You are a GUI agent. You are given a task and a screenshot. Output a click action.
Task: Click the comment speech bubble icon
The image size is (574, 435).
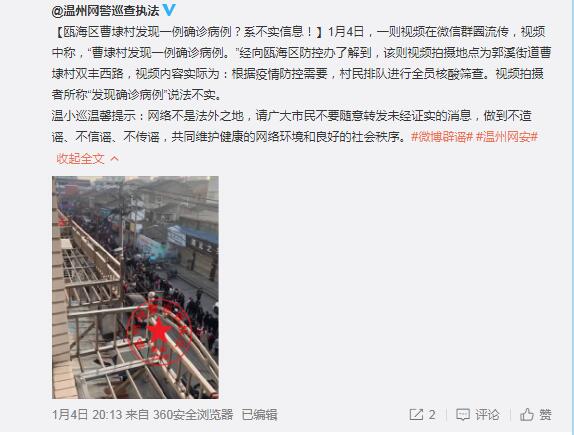point(463,414)
